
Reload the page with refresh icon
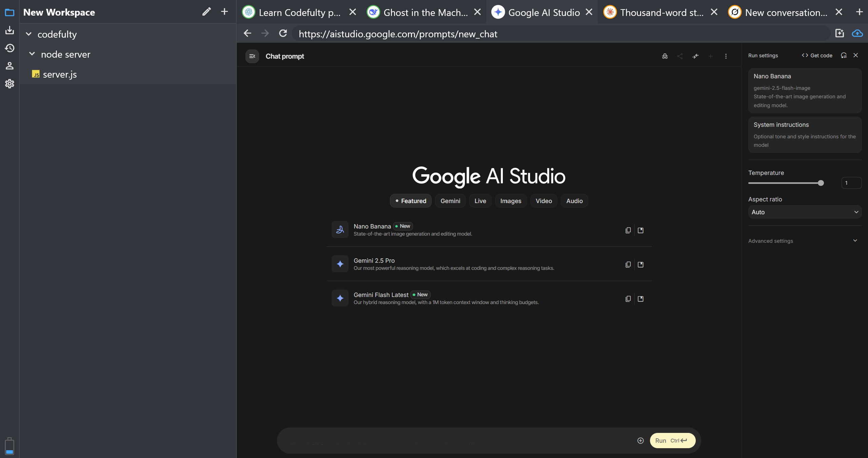point(283,34)
